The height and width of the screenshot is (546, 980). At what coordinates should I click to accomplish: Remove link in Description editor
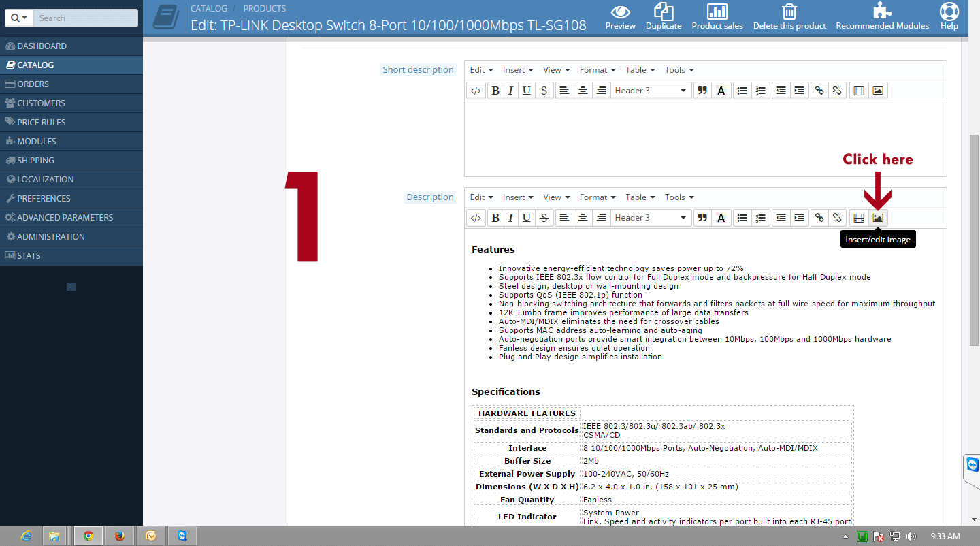(838, 218)
